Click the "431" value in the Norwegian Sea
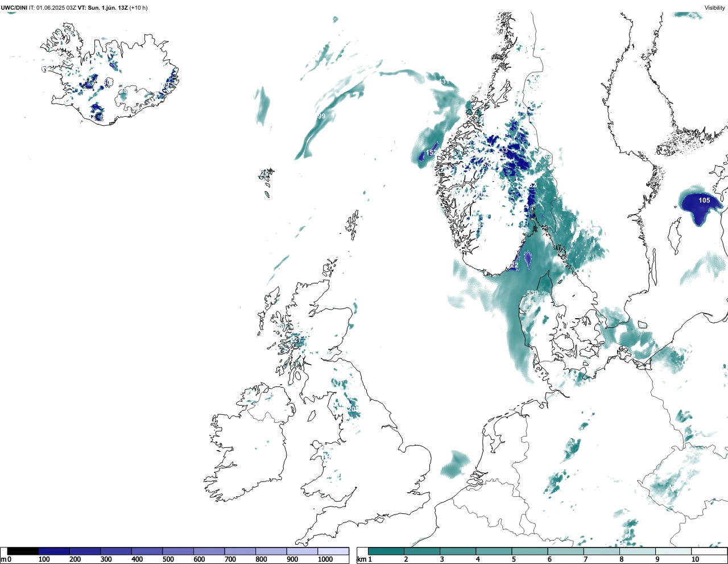This screenshot has width=728, height=564. click(444, 82)
